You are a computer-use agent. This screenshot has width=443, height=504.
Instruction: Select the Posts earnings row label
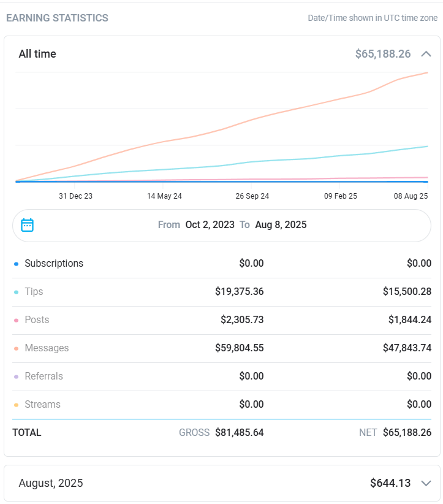pos(37,320)
